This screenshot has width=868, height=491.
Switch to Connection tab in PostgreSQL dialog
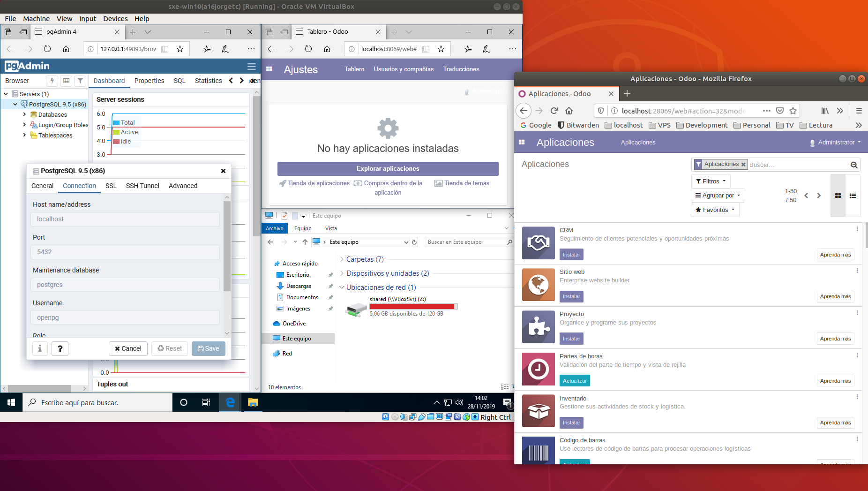click(79, 186)
